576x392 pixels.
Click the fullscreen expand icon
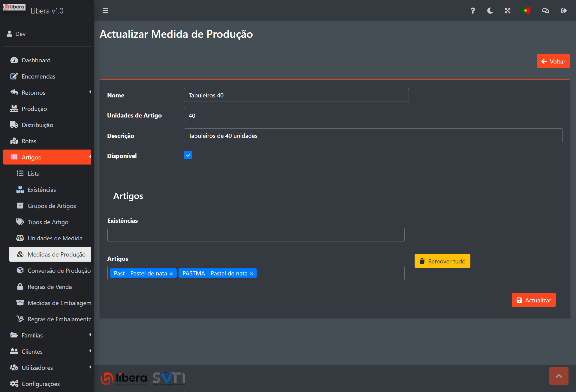pos(508,11)
